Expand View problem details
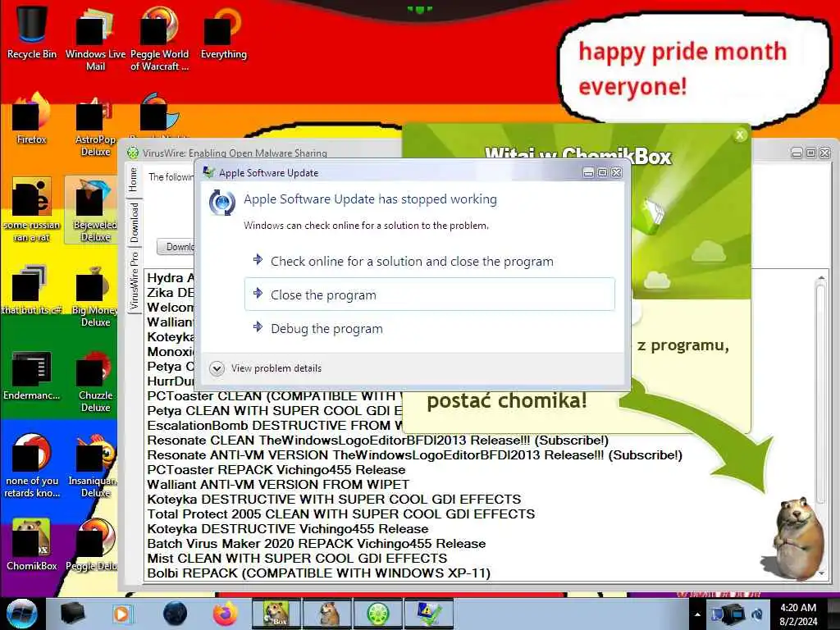 267,368
